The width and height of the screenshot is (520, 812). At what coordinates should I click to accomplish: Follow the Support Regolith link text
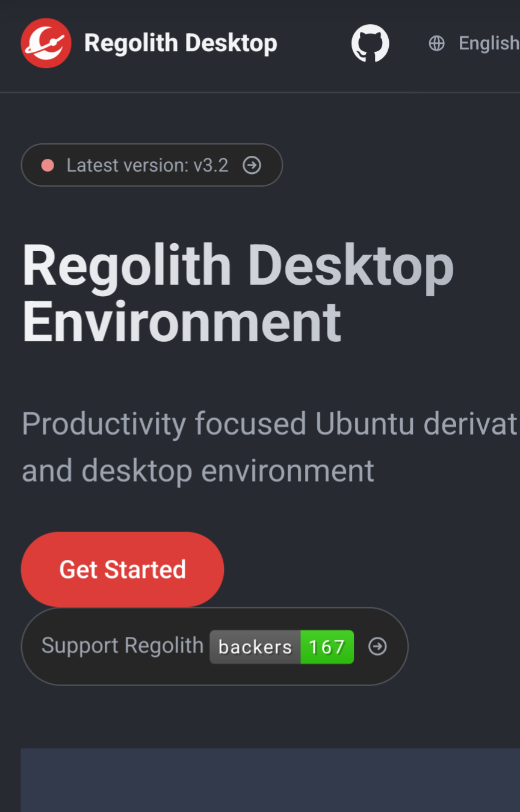pos(122,646)
